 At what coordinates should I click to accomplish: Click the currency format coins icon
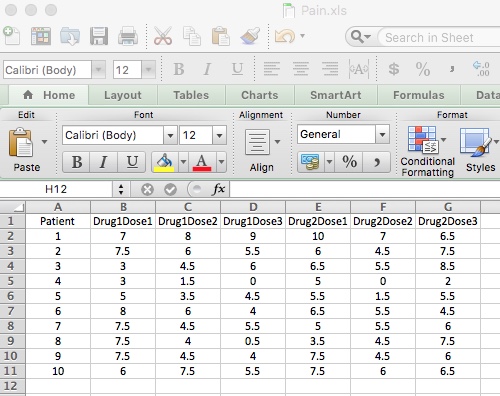(x=310, y=162)
